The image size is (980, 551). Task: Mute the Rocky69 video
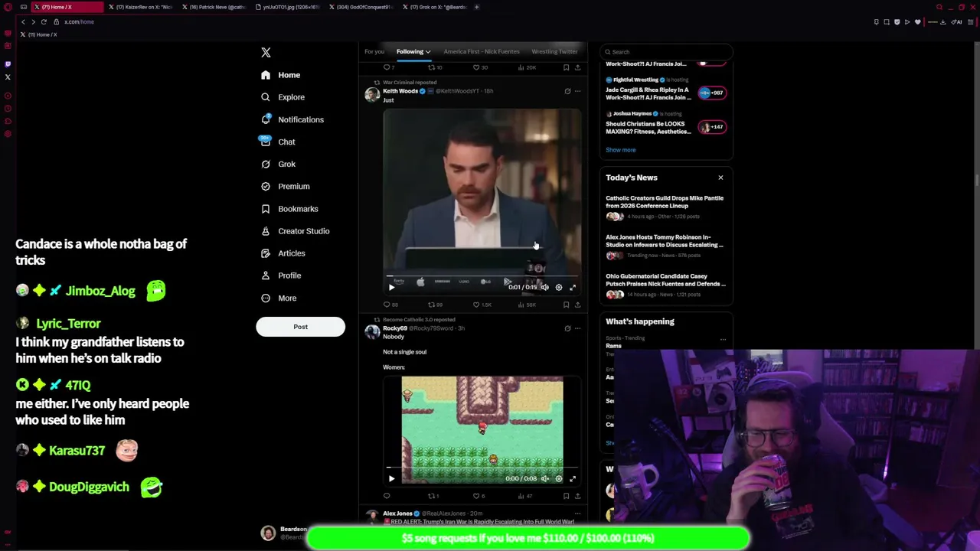[x=544, y=478]
